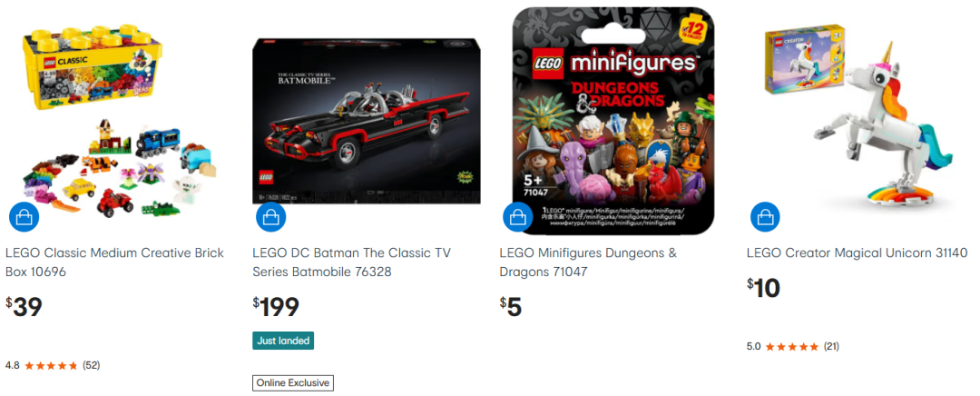Add Batmobile 76328 to shopping bag
The height and width of the screenshot is (396, 980).
coord(271,217)
